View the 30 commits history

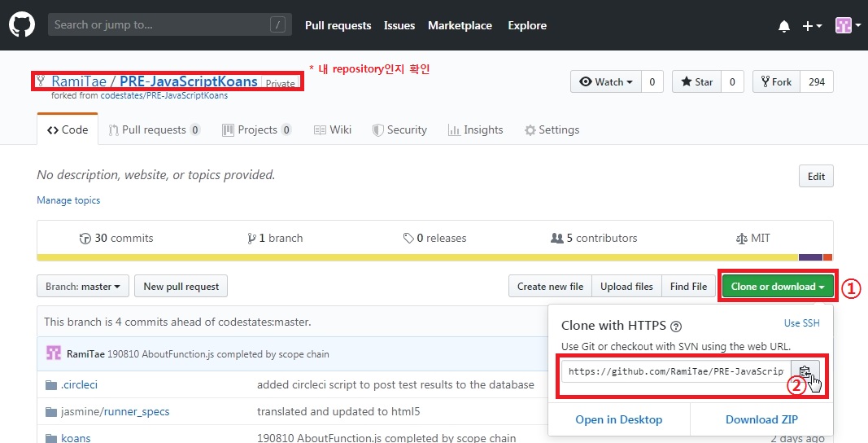(116, 239)
